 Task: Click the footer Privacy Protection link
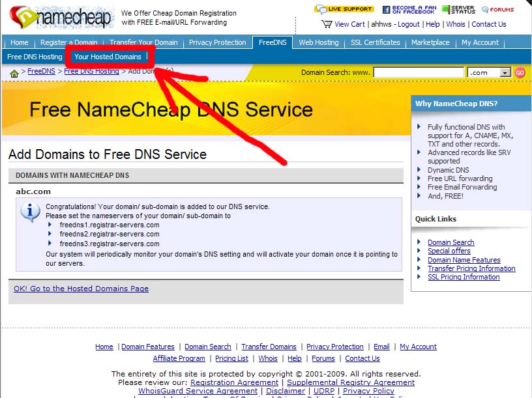tap(335, 347)
